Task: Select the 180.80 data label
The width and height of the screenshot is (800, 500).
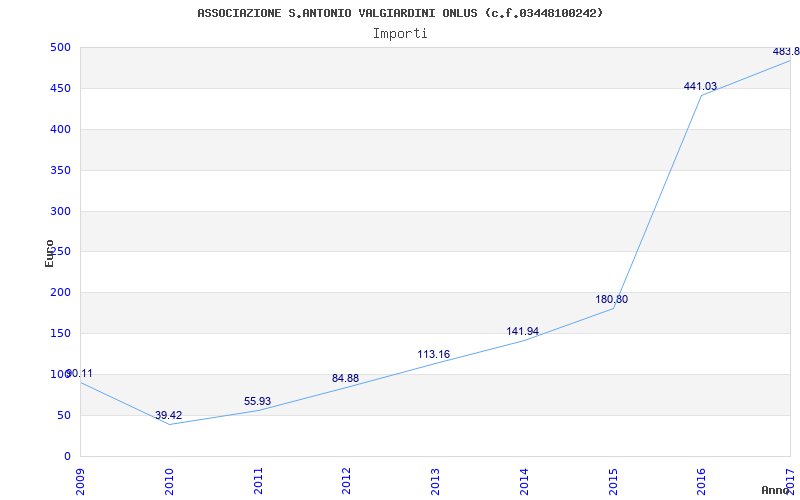Action: [611, 299]
